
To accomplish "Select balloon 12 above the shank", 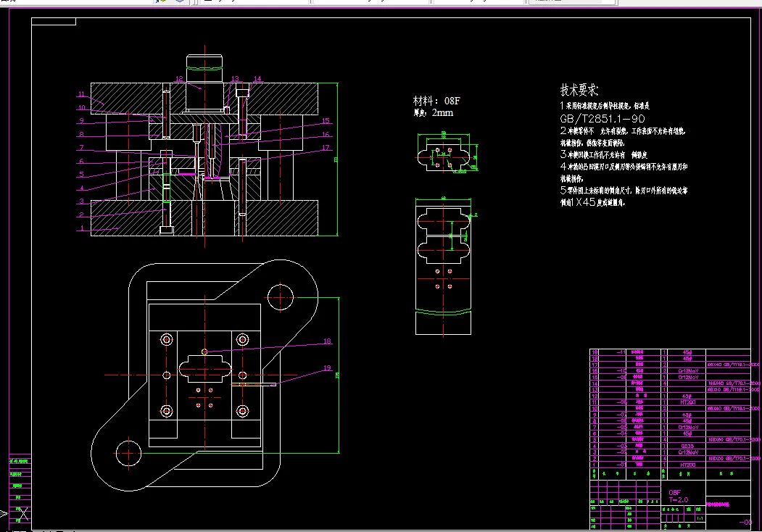I will pos(179,79).
